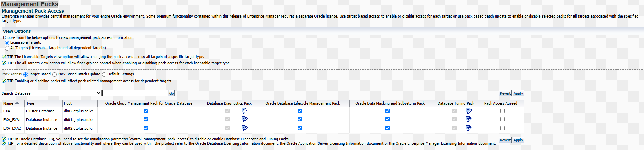Toggle Data Masking Pack for EXA_EXA2
The image size is (644, 150).
click(387, 128)
